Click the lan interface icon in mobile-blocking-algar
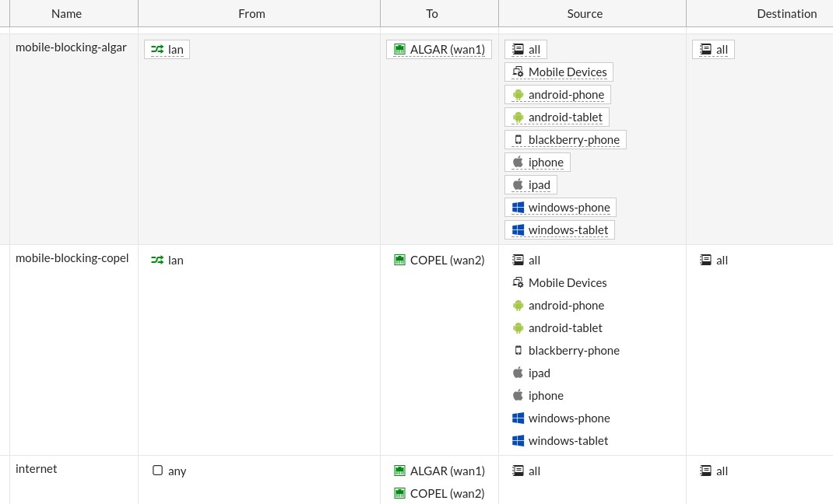 [x=157, y=50]
